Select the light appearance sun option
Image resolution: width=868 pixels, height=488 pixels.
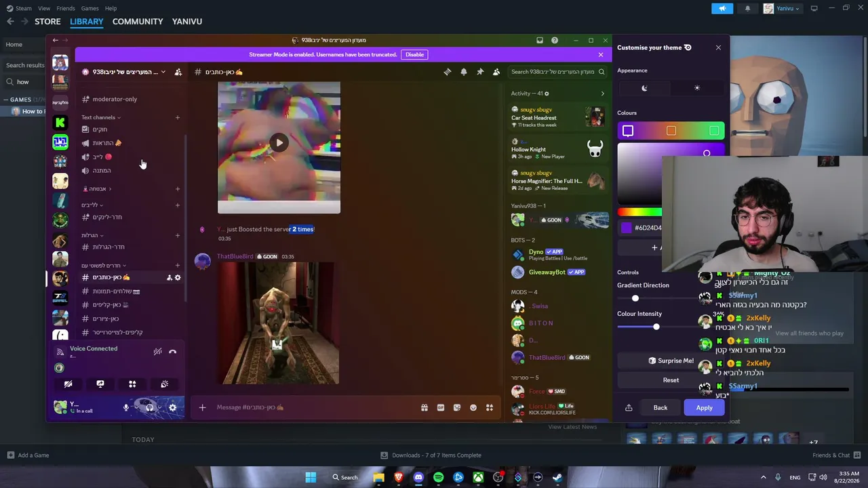[x=697, y=88]
